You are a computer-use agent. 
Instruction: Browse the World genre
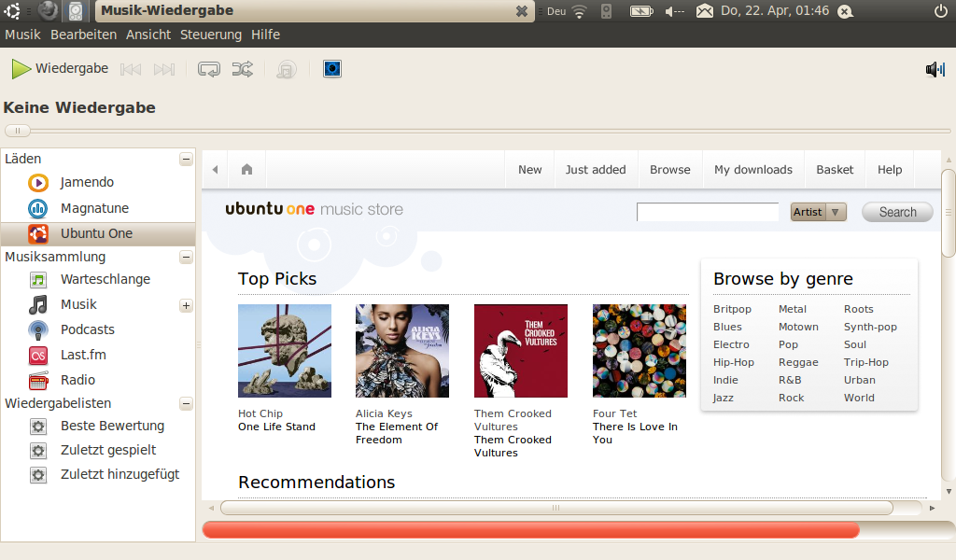coord(859,398)
